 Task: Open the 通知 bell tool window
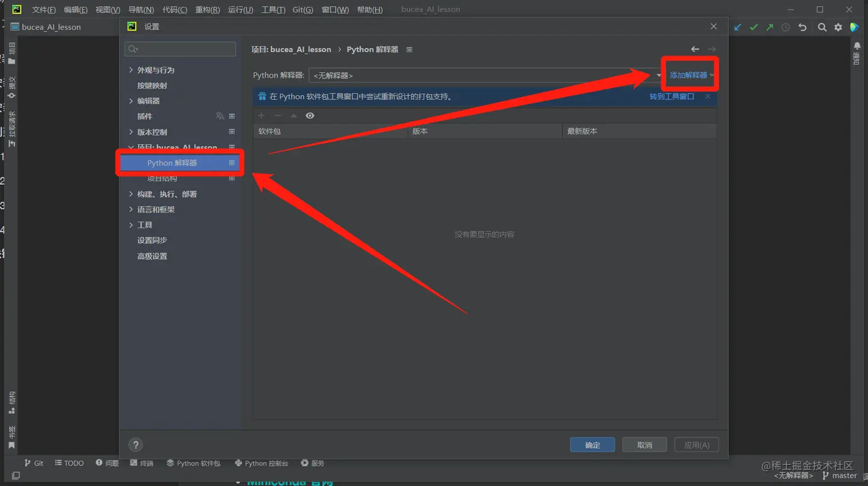click(857, 53)
